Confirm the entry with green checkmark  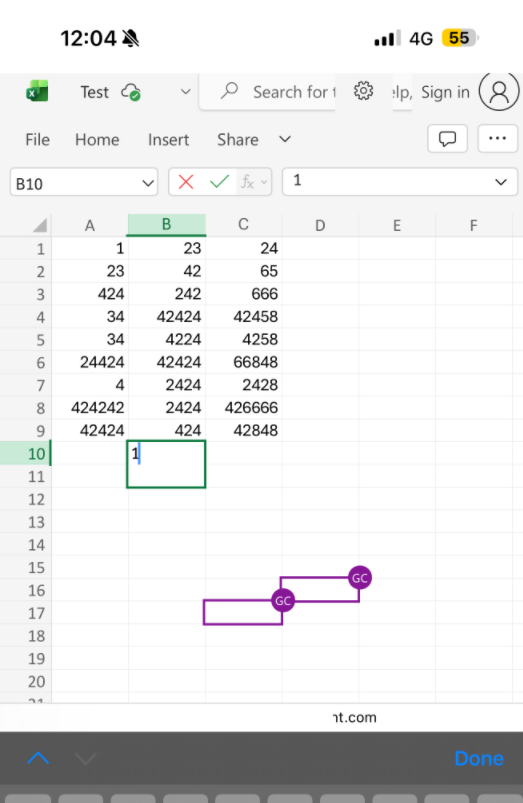(x=219, y=182)
